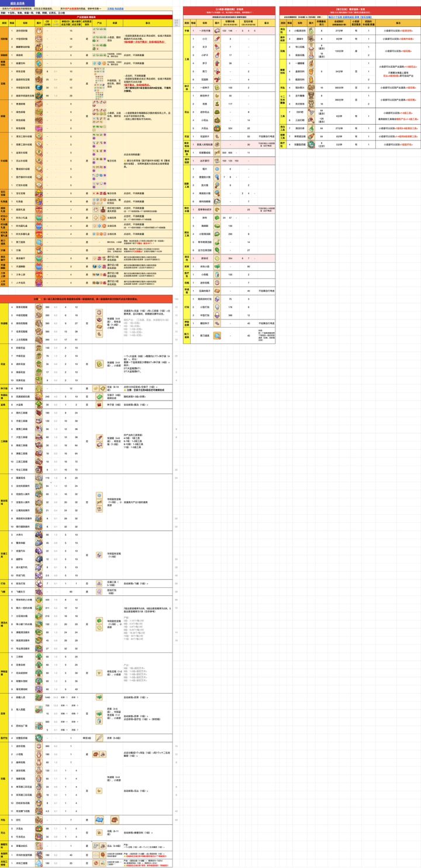The width and height of the screenshot is (421, 868).
Task: Click the 初级花盆 flower pot picture
Action: tap(39, 347)
